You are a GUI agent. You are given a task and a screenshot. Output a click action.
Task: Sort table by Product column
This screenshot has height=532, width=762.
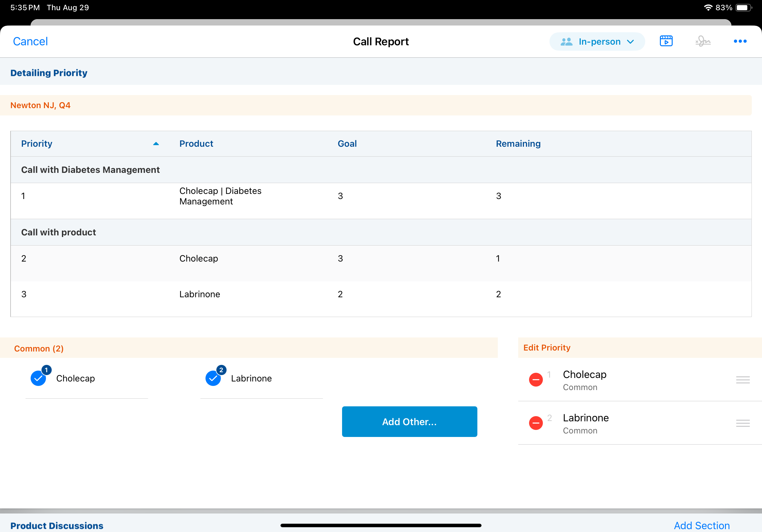(x=196, y=144)
